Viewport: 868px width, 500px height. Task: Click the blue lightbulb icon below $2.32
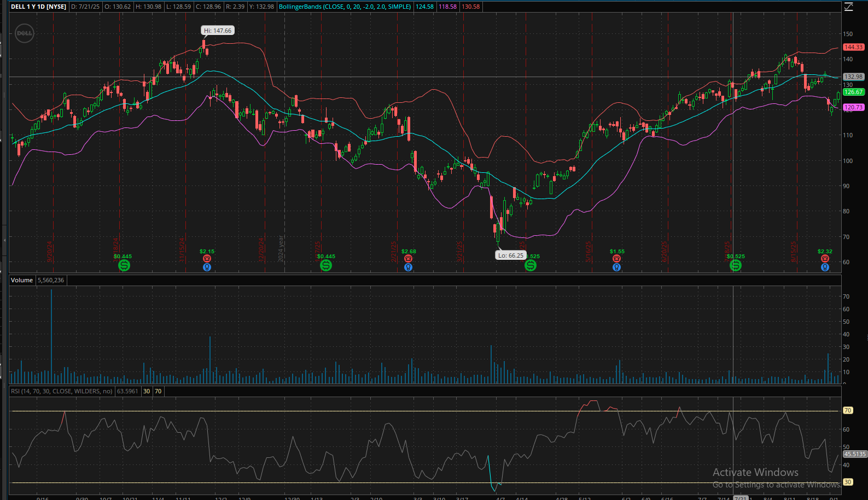click(x=825, y=268)
